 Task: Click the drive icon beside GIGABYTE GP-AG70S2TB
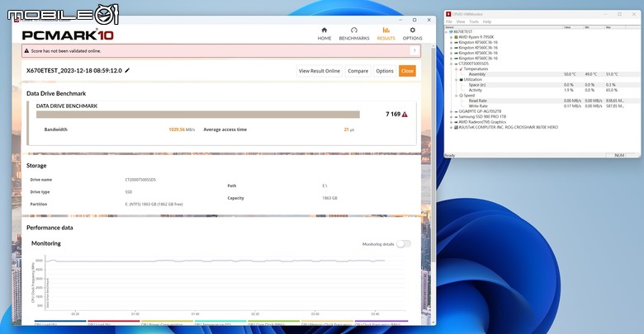coord(456,111)
